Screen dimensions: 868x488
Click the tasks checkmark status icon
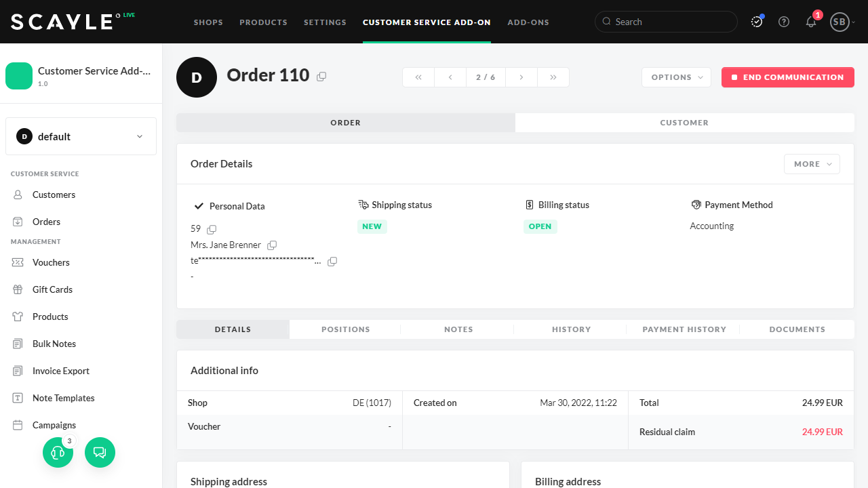(x=757, y=22)
